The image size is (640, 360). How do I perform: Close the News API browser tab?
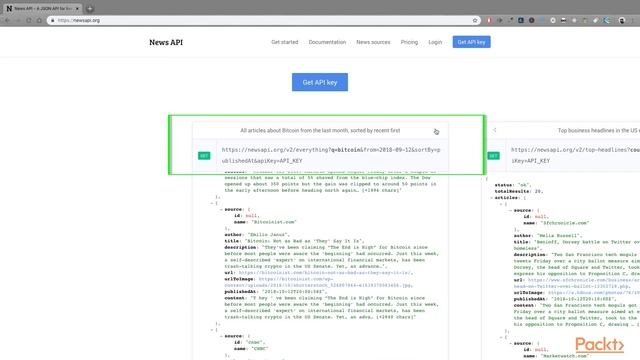(x=77, y=9)
